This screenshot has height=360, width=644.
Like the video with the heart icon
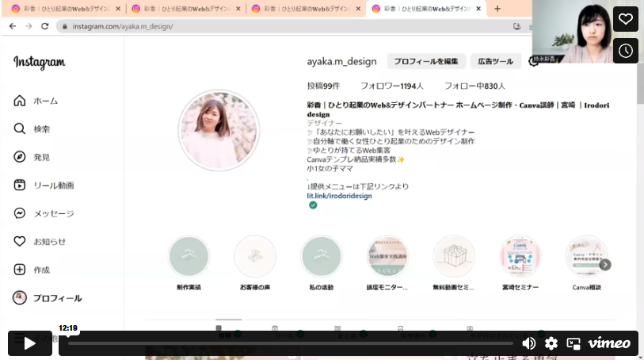[625, 19]
